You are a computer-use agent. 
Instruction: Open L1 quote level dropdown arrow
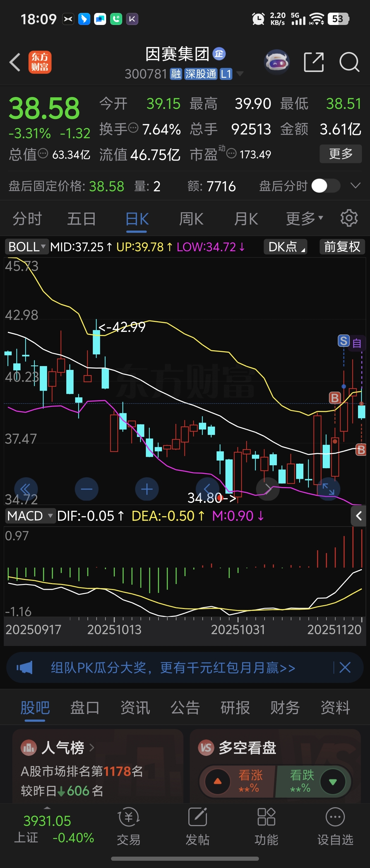pyautogui.click(x=240, y=74)
